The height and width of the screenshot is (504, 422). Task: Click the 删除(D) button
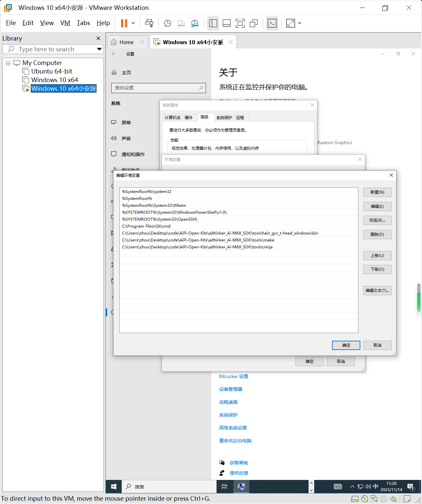[377, 235]
